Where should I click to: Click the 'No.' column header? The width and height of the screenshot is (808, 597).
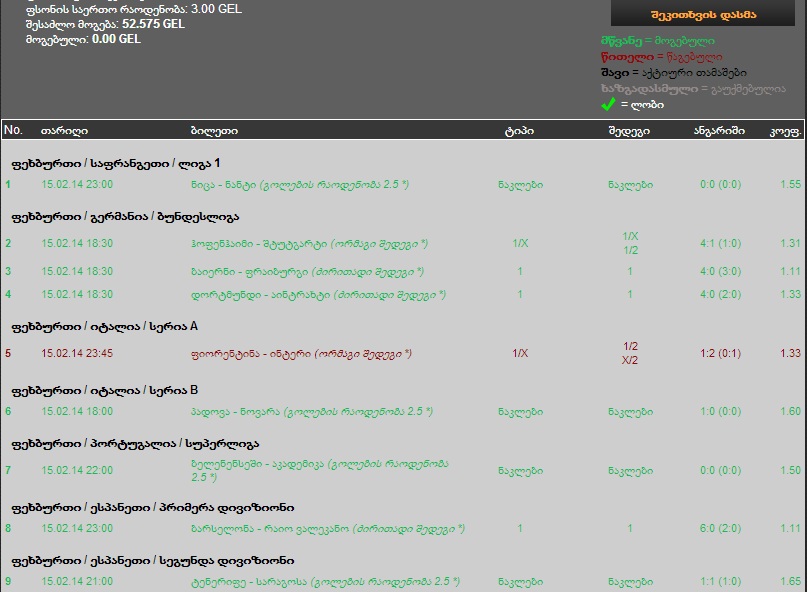(x=13, y=130)
